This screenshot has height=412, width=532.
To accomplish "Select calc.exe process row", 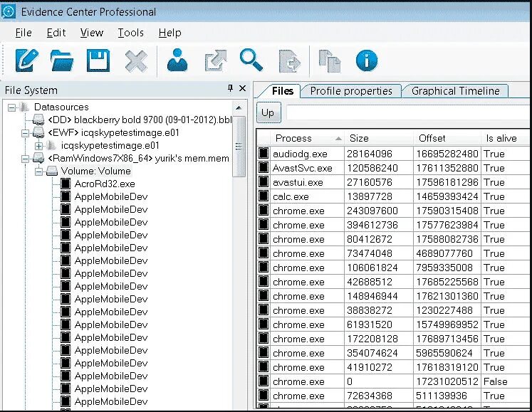I will [394, 196].
